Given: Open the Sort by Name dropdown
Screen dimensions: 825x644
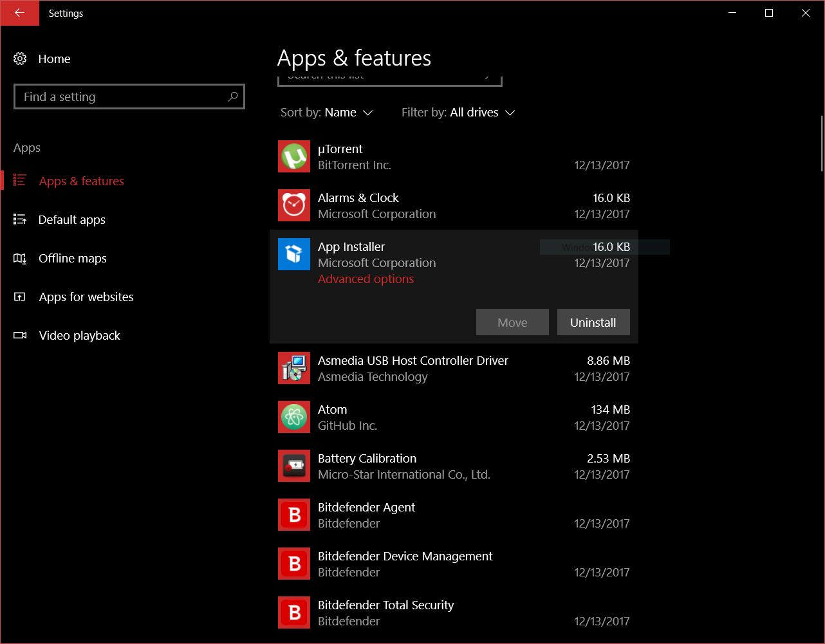Looking at the screenshot, I should pyautogui.click(x=327, y=113).
